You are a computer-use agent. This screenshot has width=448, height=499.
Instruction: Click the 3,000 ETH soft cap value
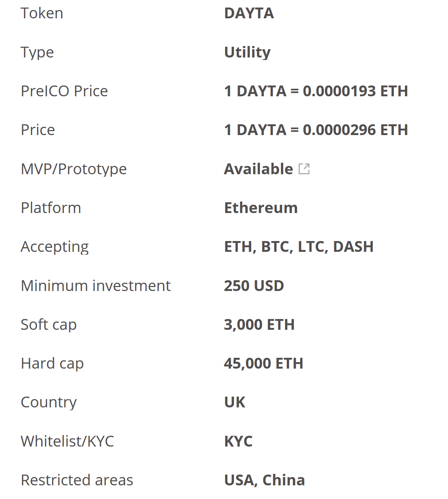point(259,325)
